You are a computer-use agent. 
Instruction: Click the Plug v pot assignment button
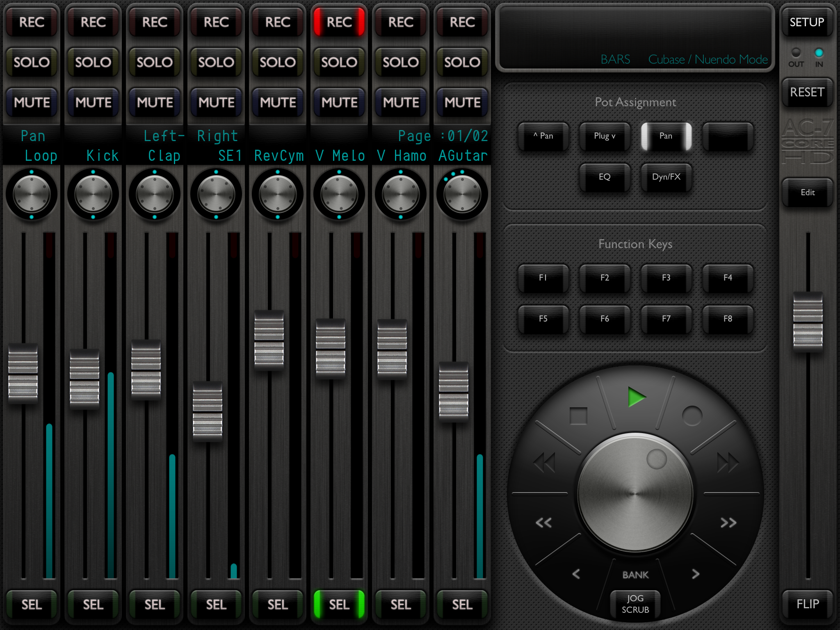click(605, 136)
